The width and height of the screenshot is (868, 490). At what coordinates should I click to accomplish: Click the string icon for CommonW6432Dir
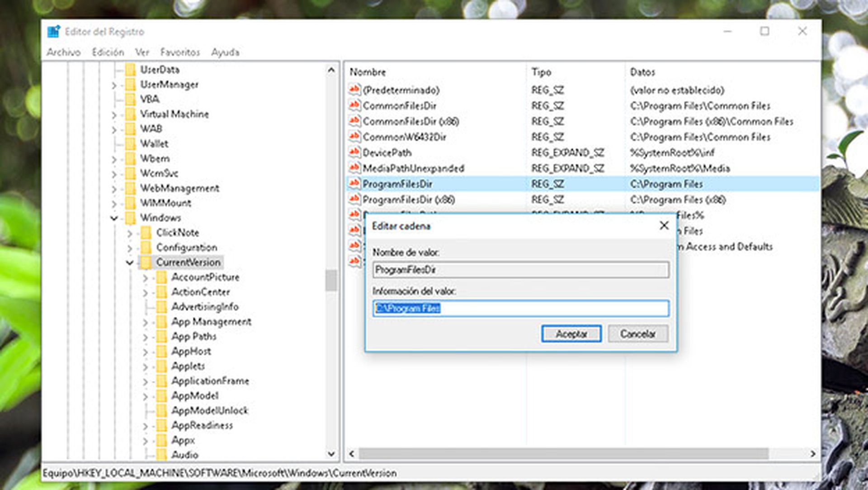pyautogui.click(x=354, y=137)
